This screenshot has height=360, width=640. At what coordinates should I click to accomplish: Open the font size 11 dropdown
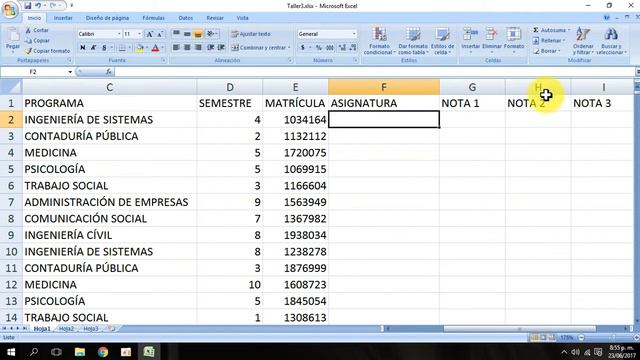tap(140, 34)
